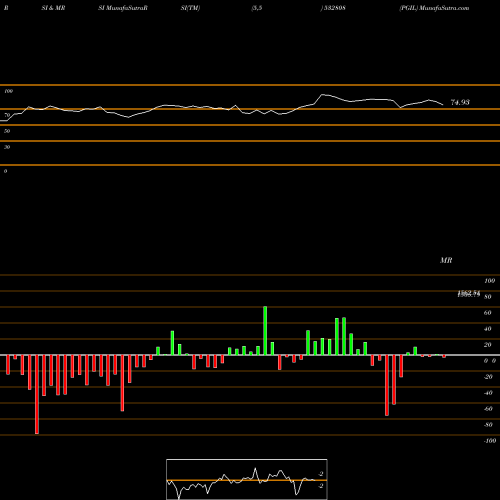Click the MR axis label -20

click(488, 377)
